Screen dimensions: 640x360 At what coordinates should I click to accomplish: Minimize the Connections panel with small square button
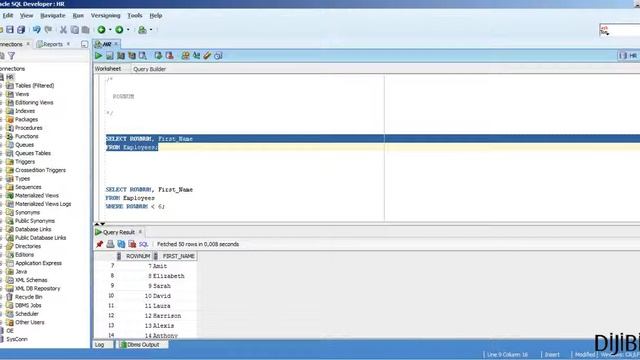[x=84, y=44]
